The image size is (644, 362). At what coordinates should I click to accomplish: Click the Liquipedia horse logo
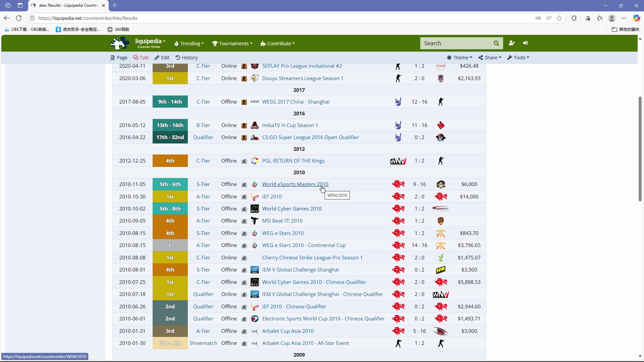120,43
